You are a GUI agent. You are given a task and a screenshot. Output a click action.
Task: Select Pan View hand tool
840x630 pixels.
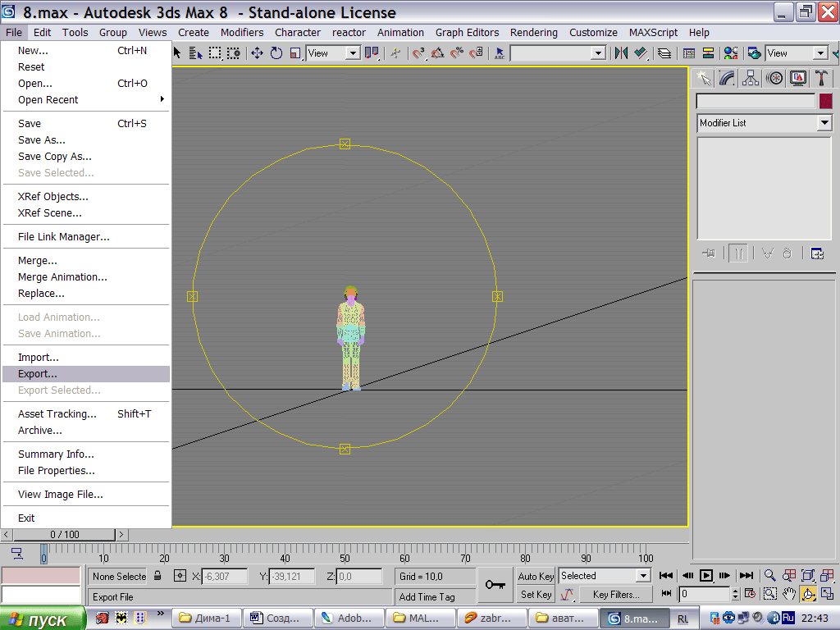788,594
